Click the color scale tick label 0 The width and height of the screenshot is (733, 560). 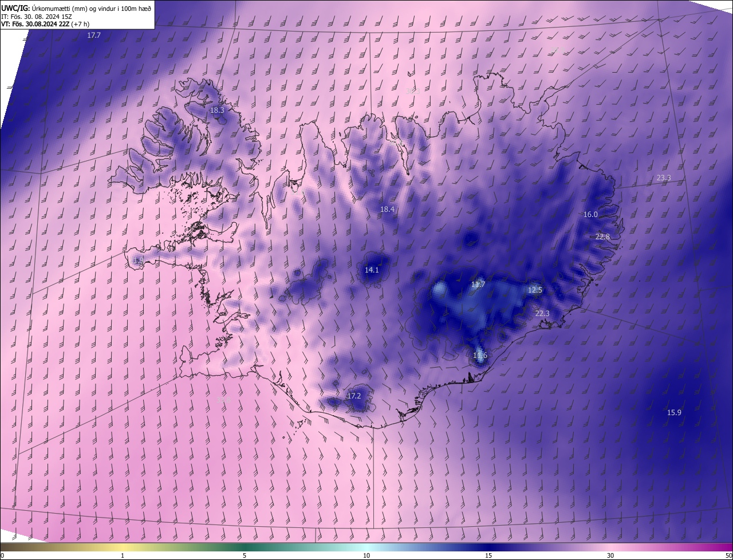click(2, 556)
